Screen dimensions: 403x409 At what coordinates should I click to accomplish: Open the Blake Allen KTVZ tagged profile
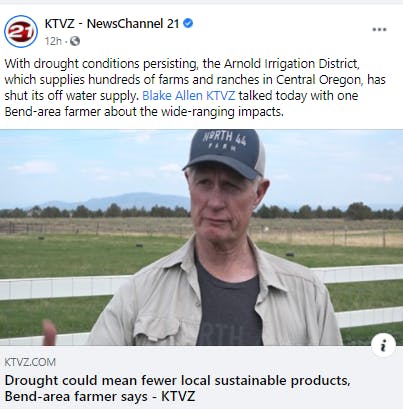point(189,96)
